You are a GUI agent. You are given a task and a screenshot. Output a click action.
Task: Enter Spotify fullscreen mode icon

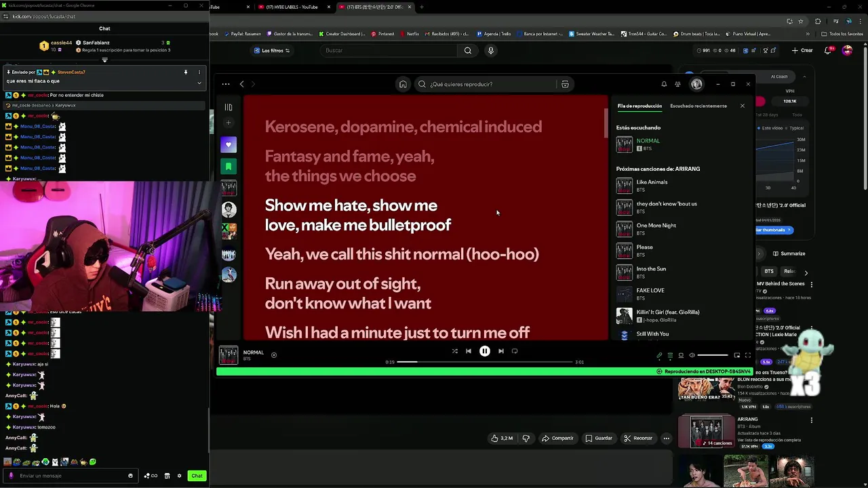[748, 355]
